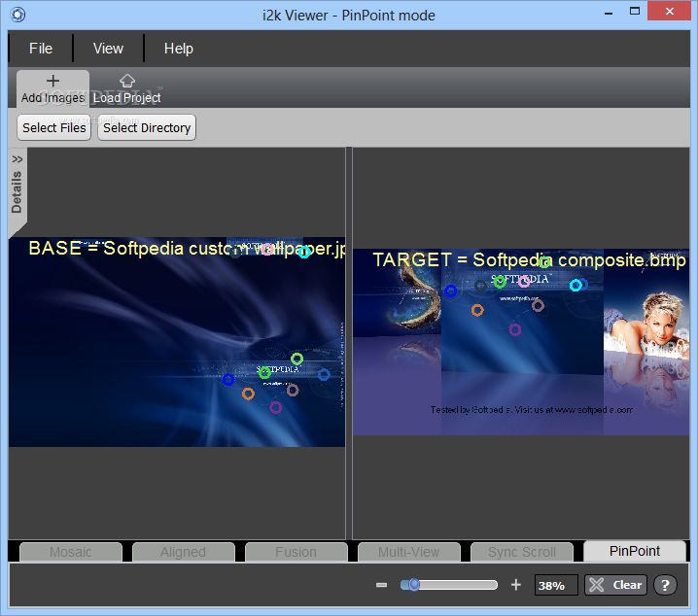698x616 pixels.
Task: Click the cyan pin marker in base image
Action: tap(304, 253)
